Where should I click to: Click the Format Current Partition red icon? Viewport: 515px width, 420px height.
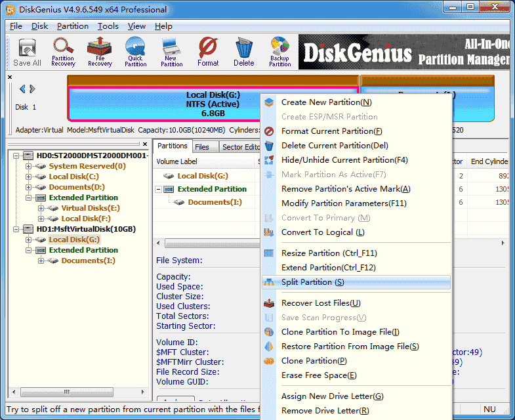269,131
